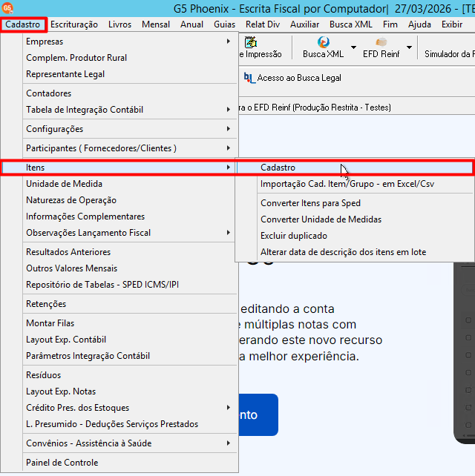Open the Busca XML menu bar item

click(x=351, y=24)
